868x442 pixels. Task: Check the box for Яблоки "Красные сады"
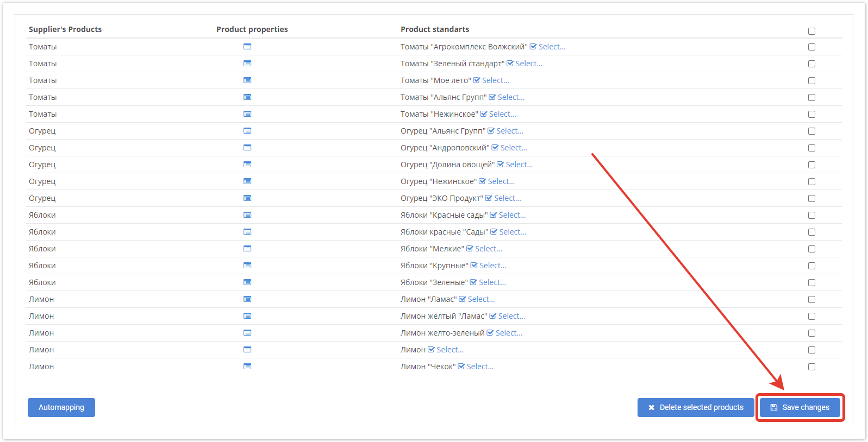click(811, 216)
